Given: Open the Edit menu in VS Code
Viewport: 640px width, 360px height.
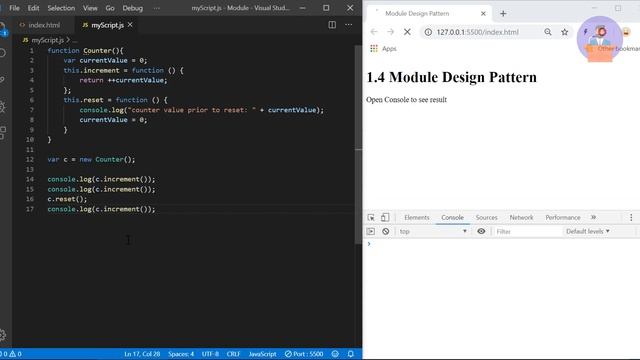Looking at the screenshot, I should pyautogui.click(x=33, y=8).
